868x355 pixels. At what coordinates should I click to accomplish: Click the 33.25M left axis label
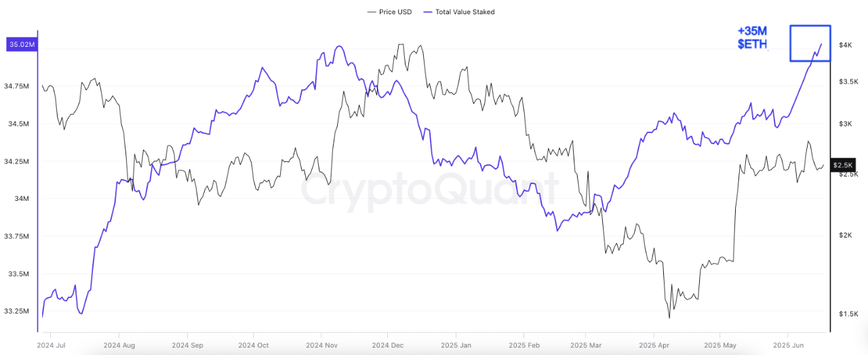pos(16,311)
